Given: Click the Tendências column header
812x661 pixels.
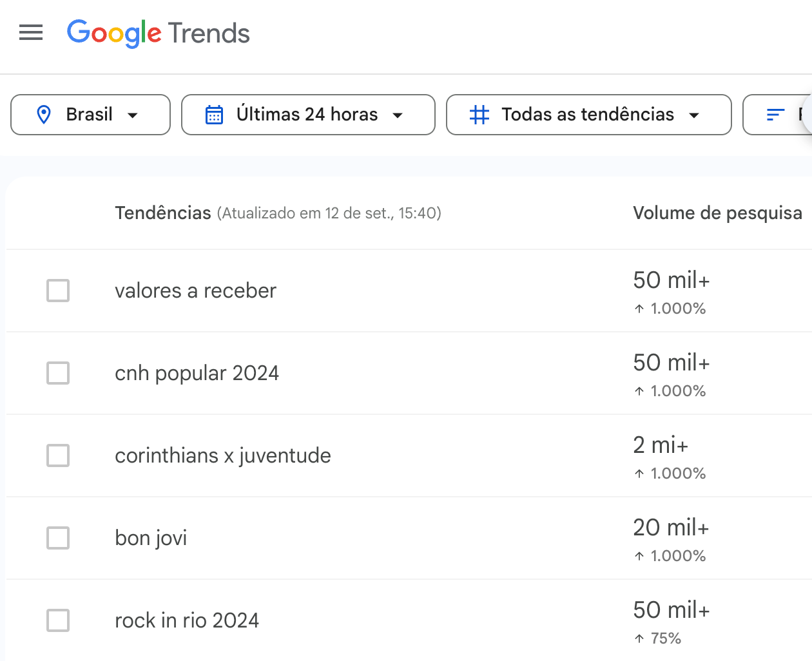Looking at the screenshot, I should 163,213.
